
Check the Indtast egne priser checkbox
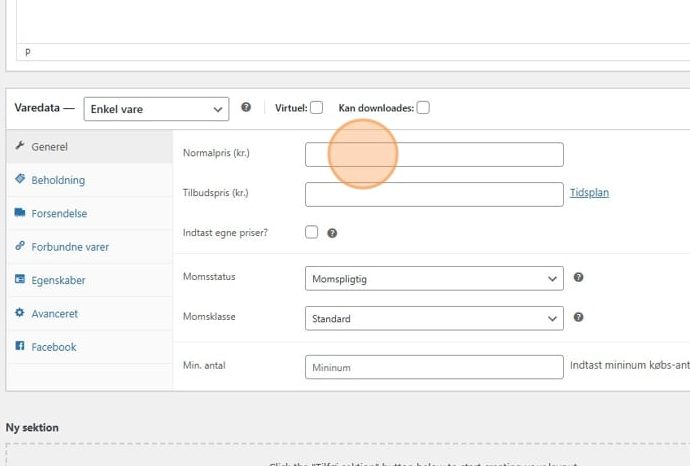312,232
